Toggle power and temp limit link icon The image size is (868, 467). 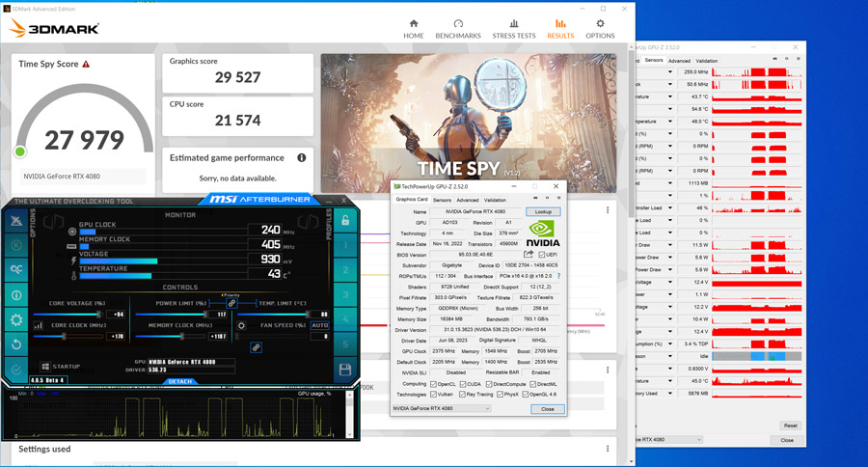click(x=231, y=303)
